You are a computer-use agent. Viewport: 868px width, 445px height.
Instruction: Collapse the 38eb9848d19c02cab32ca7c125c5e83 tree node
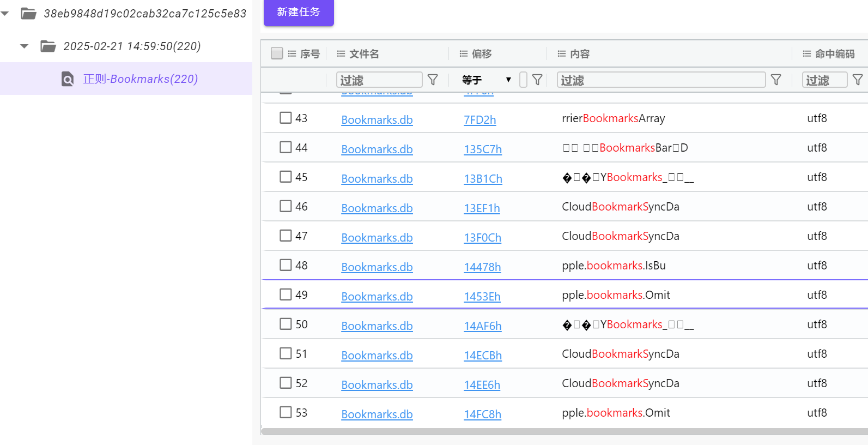point(5,14)
